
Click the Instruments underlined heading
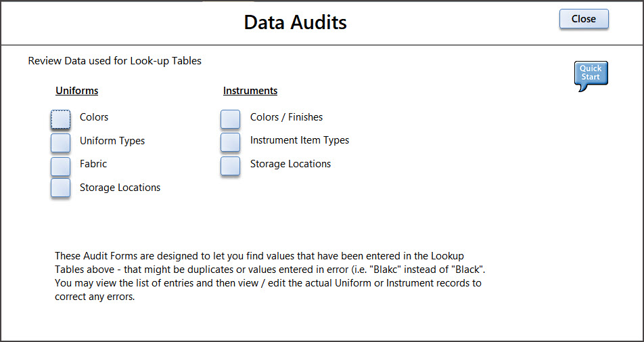tap(250, 91)
